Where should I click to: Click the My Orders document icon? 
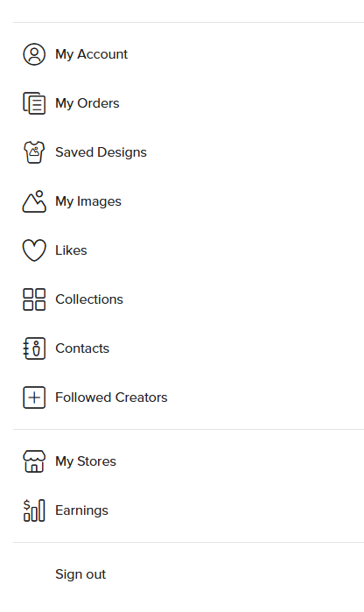(x=34, y=103)
